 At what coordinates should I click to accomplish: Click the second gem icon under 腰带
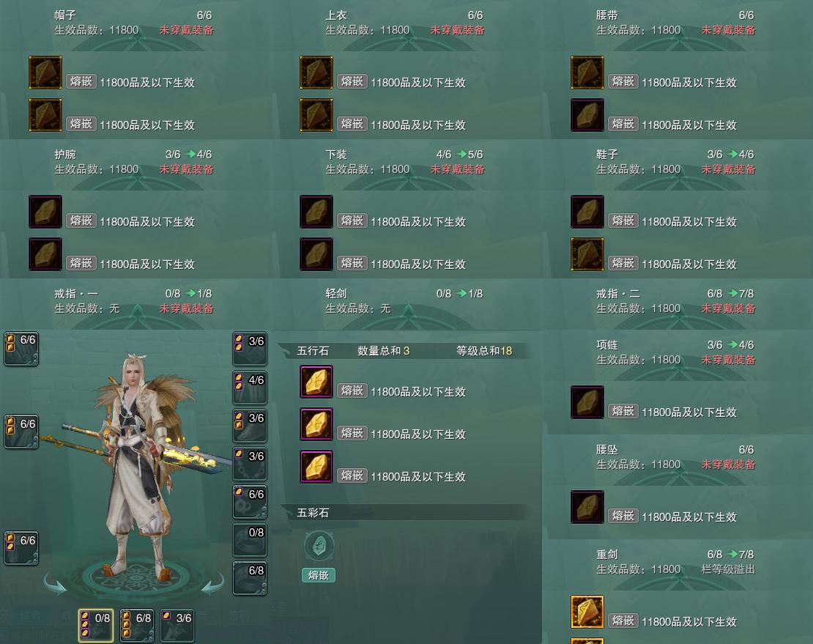(587, 115)
